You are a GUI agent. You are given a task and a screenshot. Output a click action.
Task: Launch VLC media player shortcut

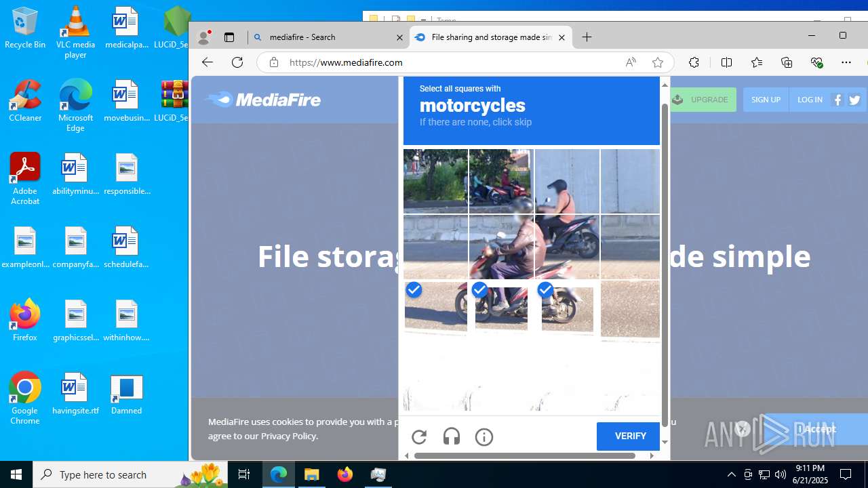tap(75, 31)
